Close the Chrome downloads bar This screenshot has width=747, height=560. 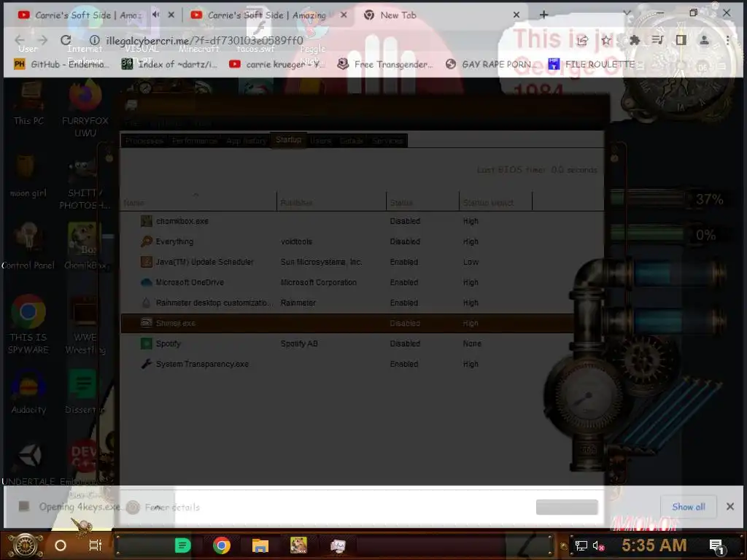(x=729, y=507)
